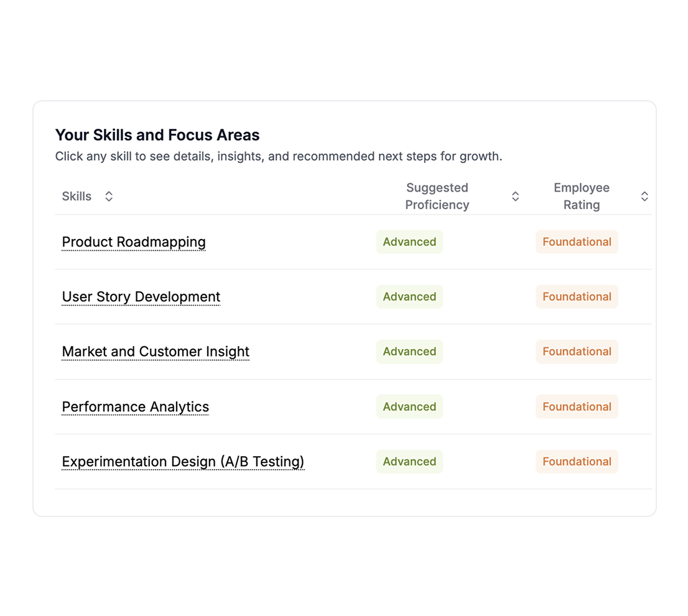Click Foundational rating for Market and Customer Insight
Screen dimensions: 688x616
577,352
